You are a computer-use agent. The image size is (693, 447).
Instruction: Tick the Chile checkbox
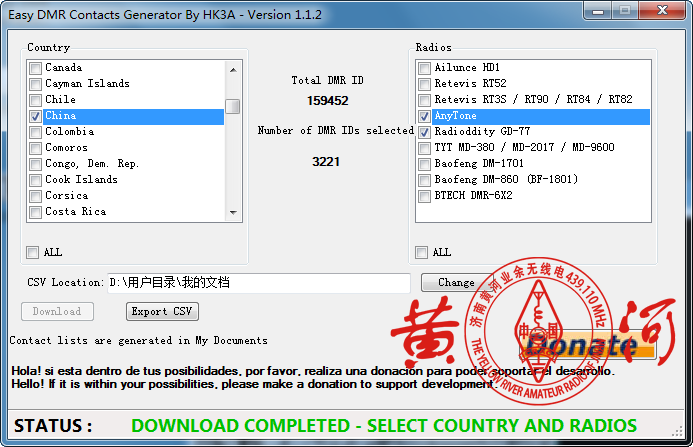point(35,100)
